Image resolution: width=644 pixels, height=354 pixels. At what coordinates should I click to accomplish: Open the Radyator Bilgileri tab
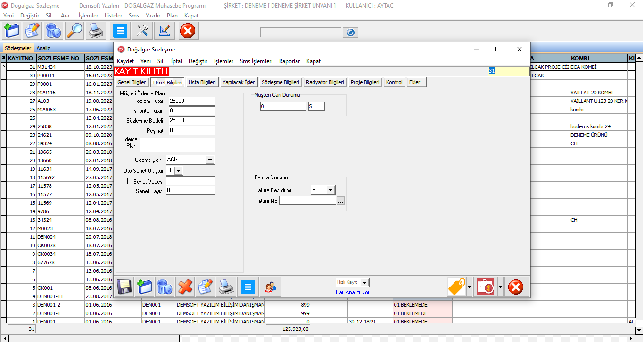(325, 82)
